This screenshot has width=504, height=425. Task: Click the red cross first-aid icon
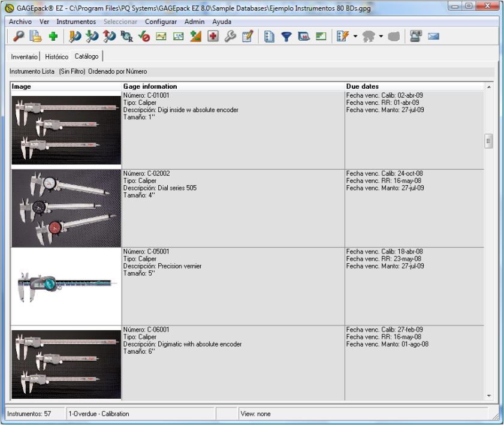(213, 36)
